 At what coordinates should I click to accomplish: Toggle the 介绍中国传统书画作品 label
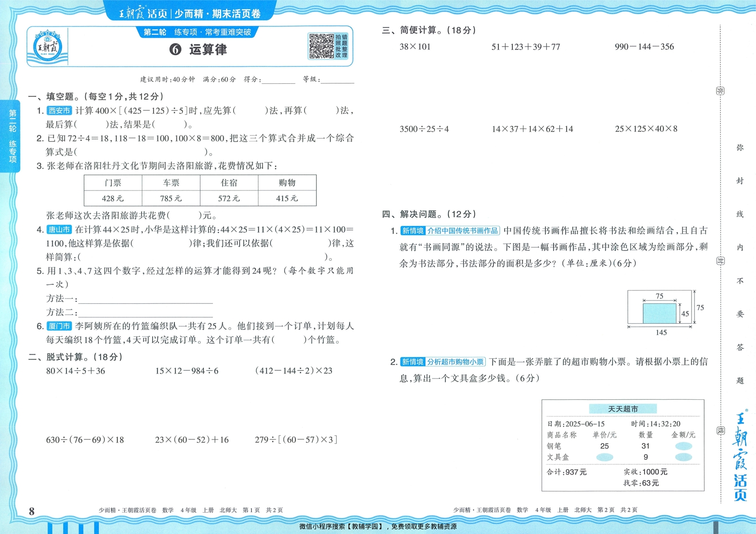pyautogui.click(x=462, y=231)
